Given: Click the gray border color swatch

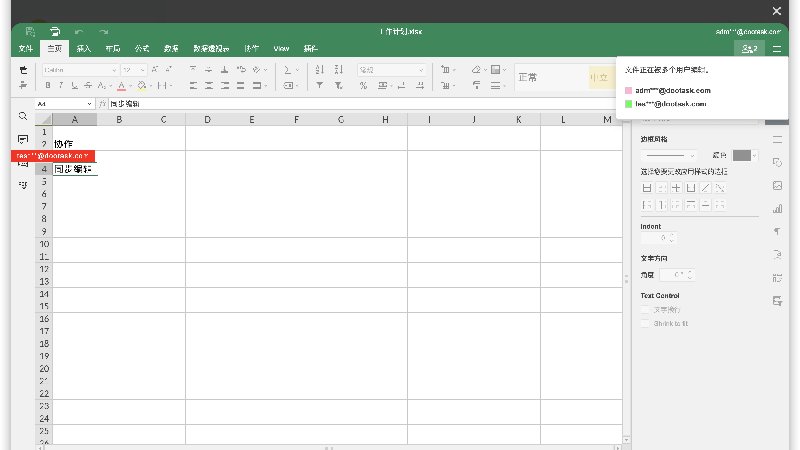Looking at the screenshot, I should pyautogui.click(x=741, y=155).
